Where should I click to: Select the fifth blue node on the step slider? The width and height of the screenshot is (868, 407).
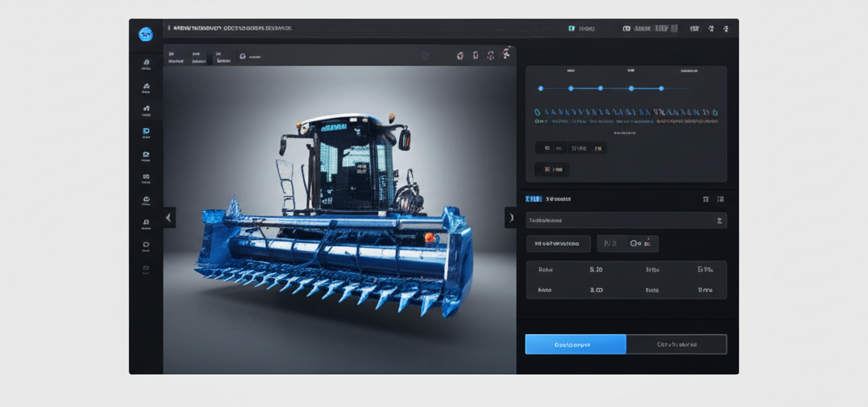[x=661, y=88]
